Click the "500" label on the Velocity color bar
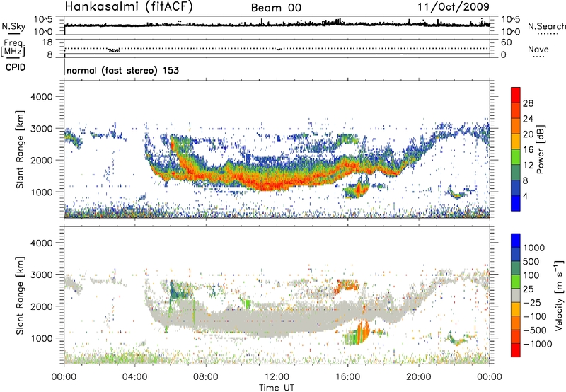 click(531, 262)
